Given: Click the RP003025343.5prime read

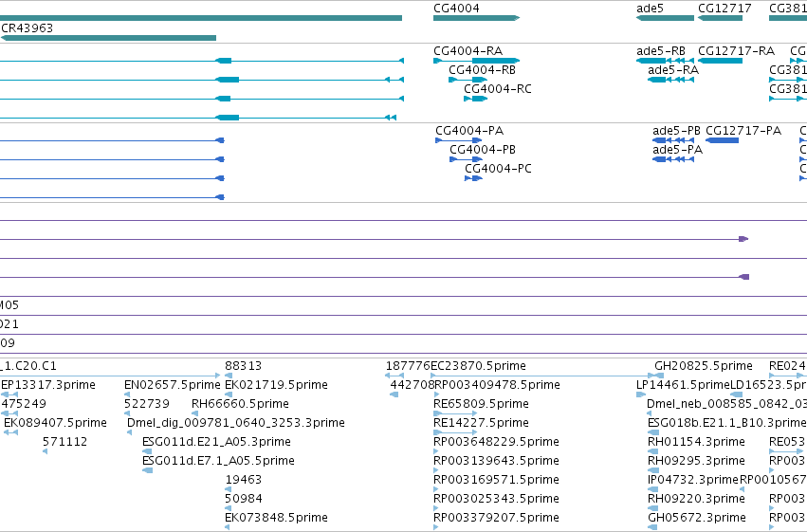Looking at the screenshot, I should [x=436, y=508].
